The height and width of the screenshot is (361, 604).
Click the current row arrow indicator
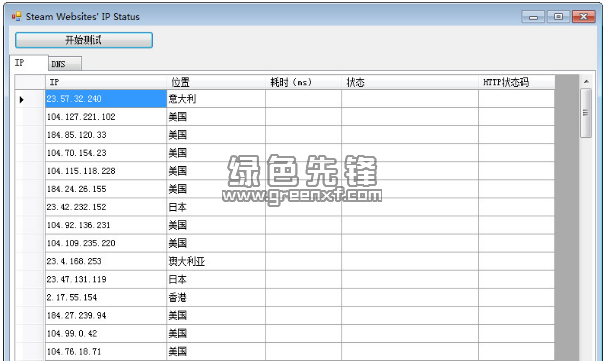pos(22,99)
